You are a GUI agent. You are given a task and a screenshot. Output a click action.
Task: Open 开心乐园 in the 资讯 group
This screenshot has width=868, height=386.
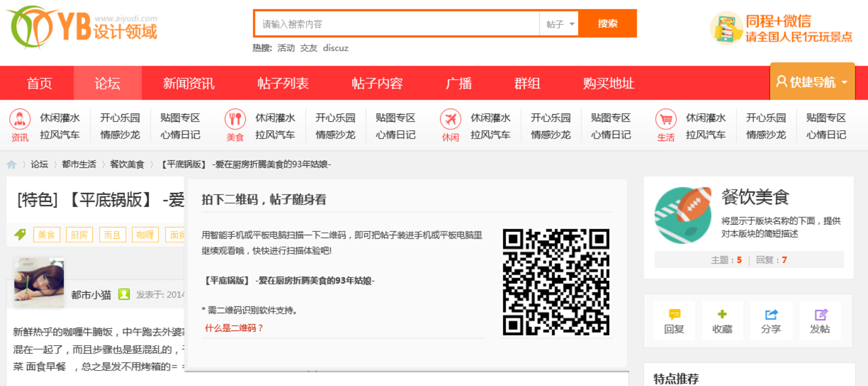coord(120,118)
